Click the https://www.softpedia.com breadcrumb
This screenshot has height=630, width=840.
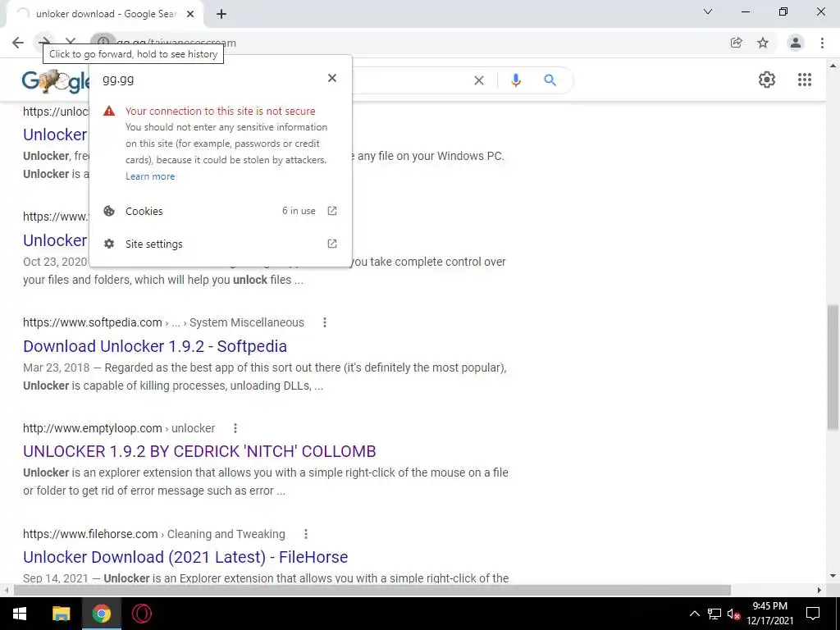(x=92, y=322)
